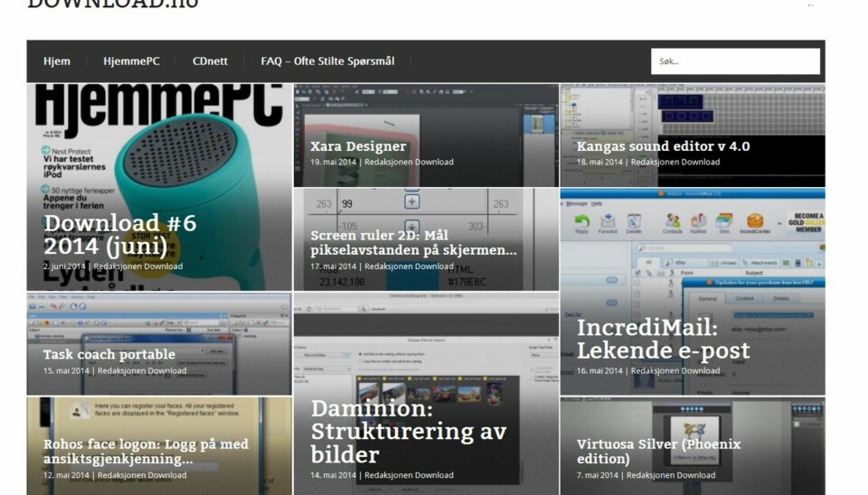Viewport: 868px width, 495px height.
Task: Click author link under Virtuosa Silver post
Action: [671, 475]
